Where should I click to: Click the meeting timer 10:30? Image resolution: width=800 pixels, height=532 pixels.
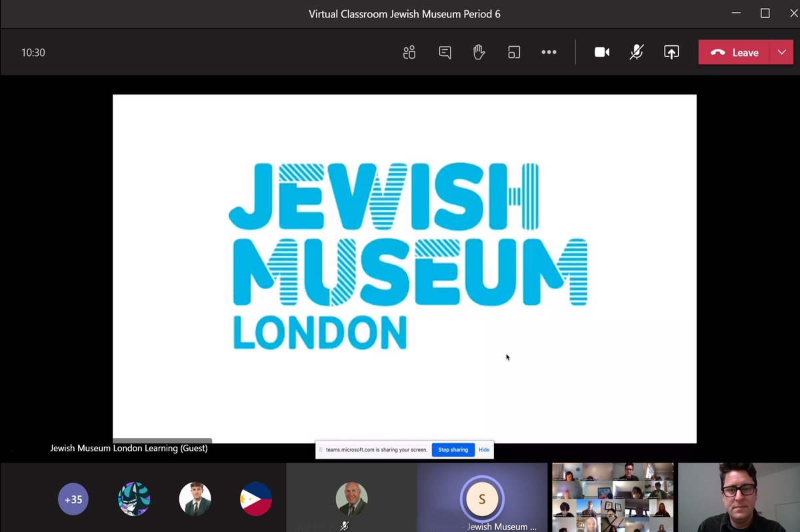(x=33, y=53)
